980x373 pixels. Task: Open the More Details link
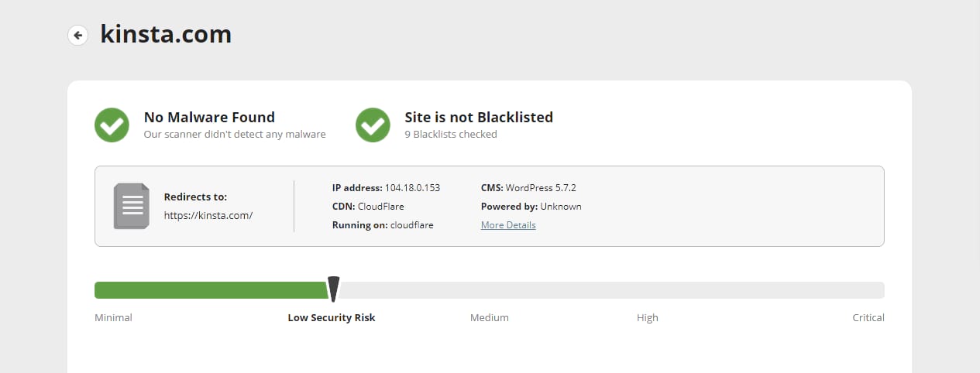coord(508,225)
